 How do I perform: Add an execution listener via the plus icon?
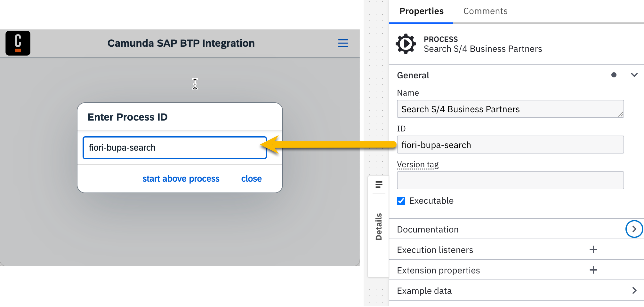point(593,249)
